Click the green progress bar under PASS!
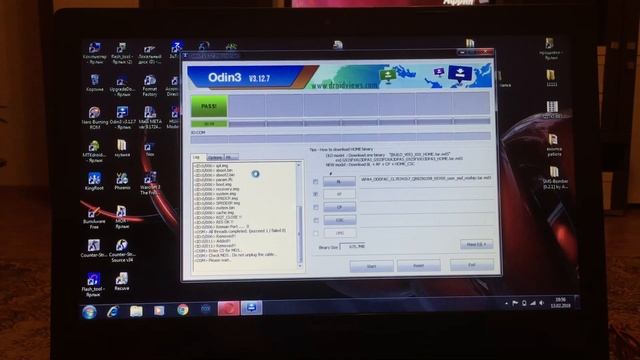This screenshot has width=640, height=360. coord(209,124)
